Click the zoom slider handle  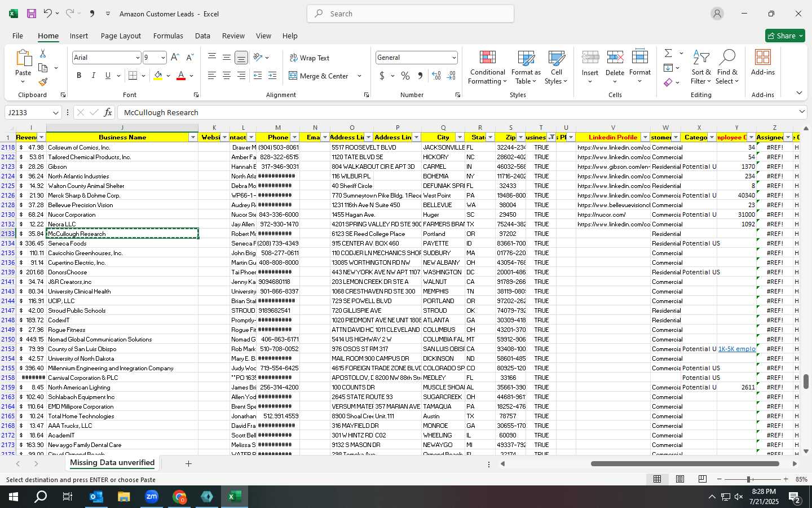click(x=749, y=479)
